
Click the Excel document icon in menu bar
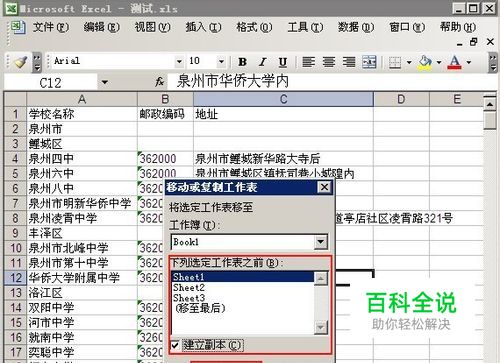coord(18,27)
